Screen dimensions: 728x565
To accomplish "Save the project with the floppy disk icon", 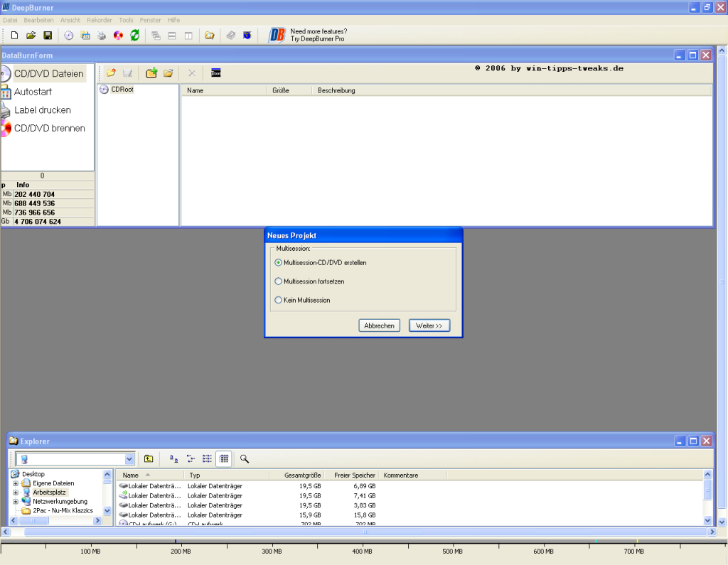I will click(x=48, y=36).
